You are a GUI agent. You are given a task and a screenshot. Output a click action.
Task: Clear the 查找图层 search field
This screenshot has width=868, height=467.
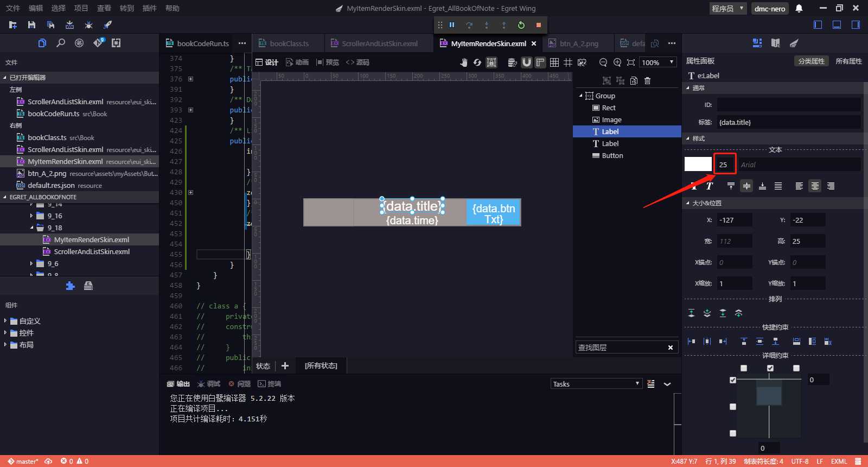click(671, 348)
